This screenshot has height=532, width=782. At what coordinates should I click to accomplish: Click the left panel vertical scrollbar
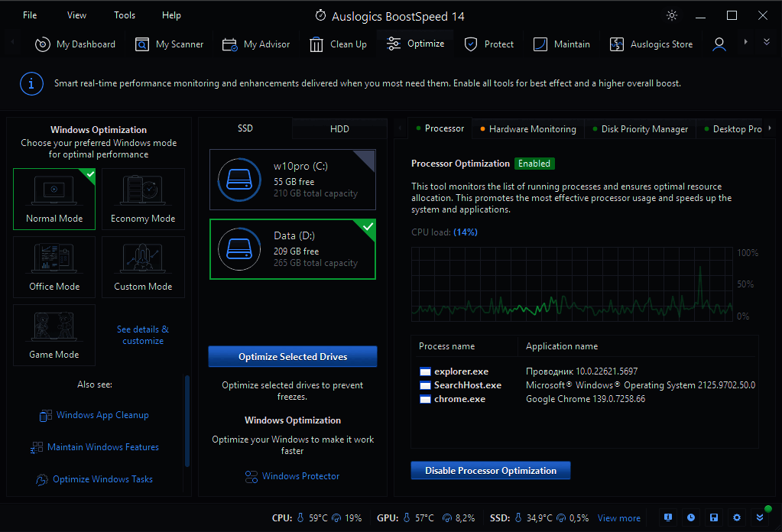(187, 420)
